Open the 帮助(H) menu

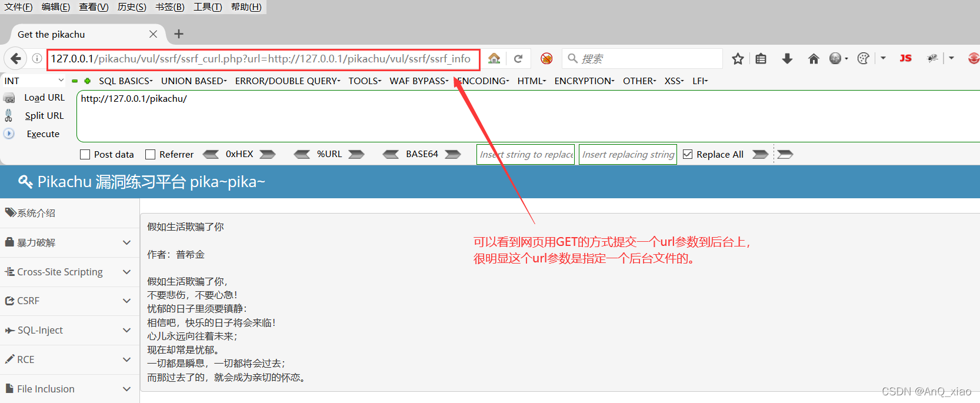(246, 7)
